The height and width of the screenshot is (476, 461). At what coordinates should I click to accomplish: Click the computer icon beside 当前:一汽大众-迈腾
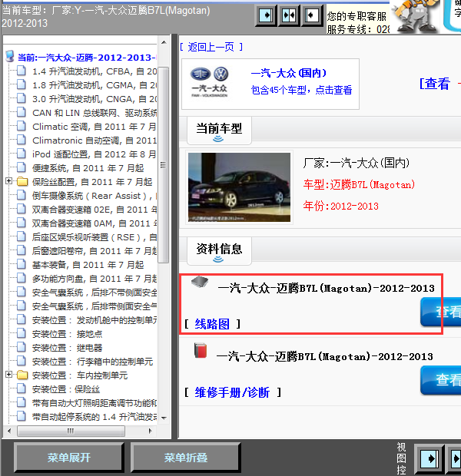click(x=10, y=57)
